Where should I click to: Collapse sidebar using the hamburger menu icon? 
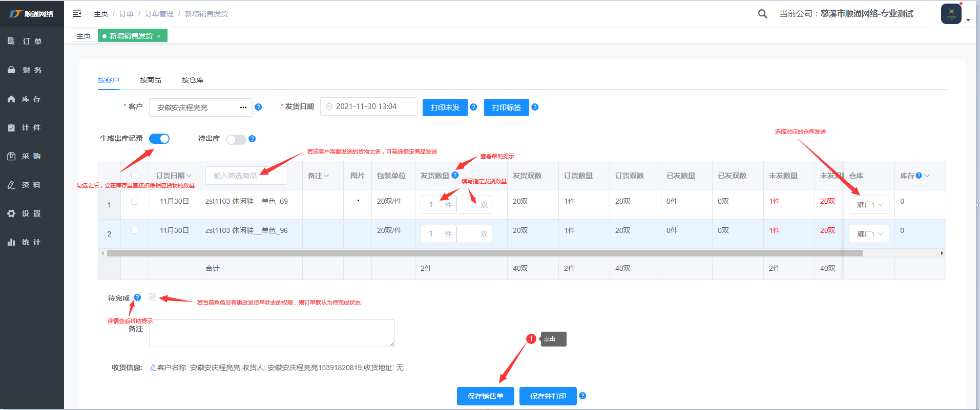[x=77, y=13]
